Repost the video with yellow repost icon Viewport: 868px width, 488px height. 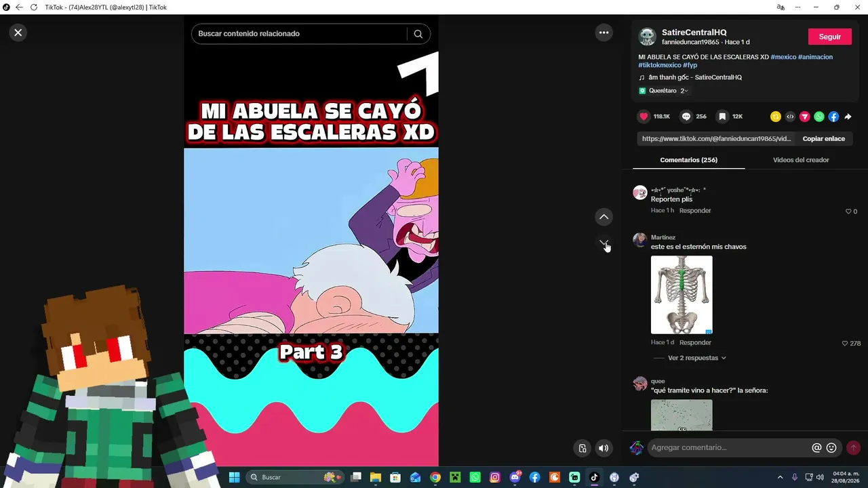click(776, 117)
